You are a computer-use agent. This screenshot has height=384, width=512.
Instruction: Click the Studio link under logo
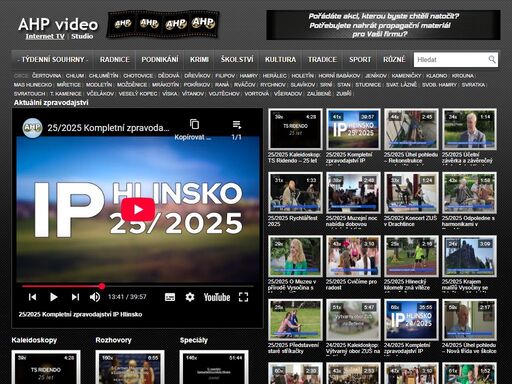point(82,36)
